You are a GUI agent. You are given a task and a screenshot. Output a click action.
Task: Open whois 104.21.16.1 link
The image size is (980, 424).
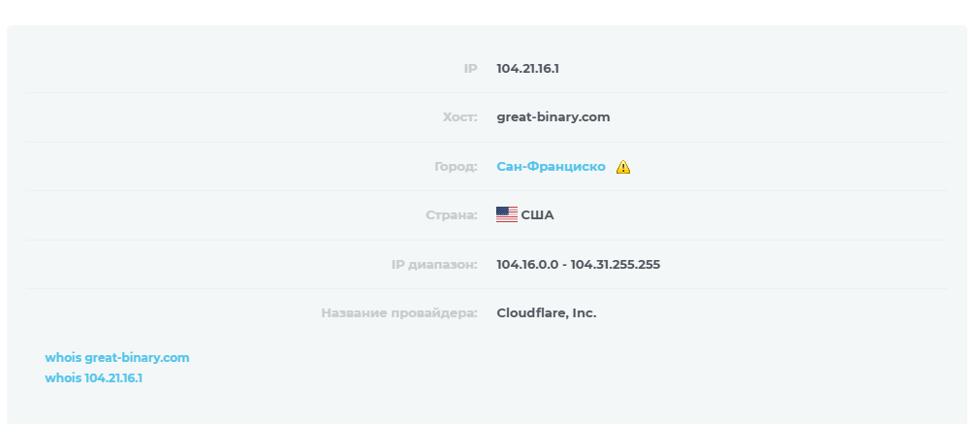pos(94,378)
